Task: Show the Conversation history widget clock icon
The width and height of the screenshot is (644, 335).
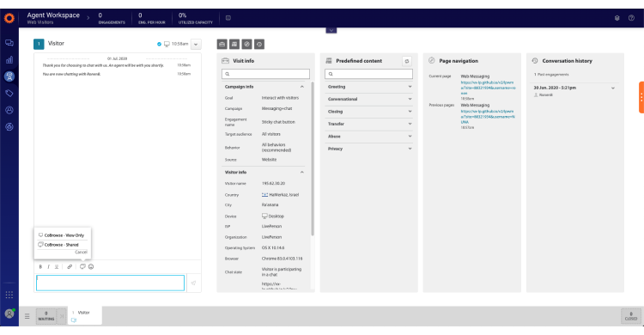Action: pyautogui.click(x=259, y=44)
